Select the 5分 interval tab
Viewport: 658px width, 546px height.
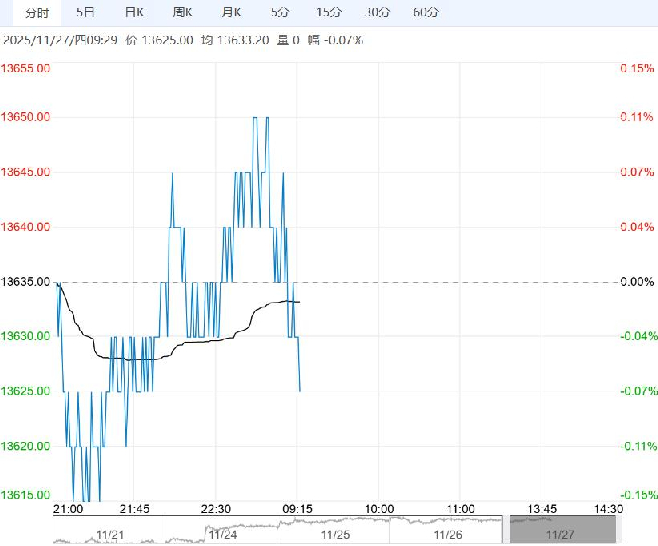tap(279, 12)
